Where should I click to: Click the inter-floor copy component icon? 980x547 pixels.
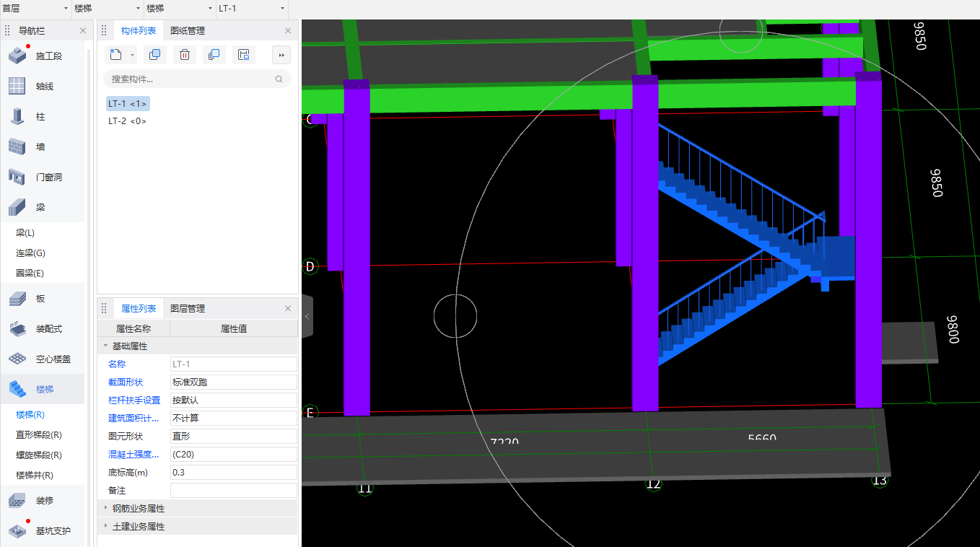tap(213, 55)
